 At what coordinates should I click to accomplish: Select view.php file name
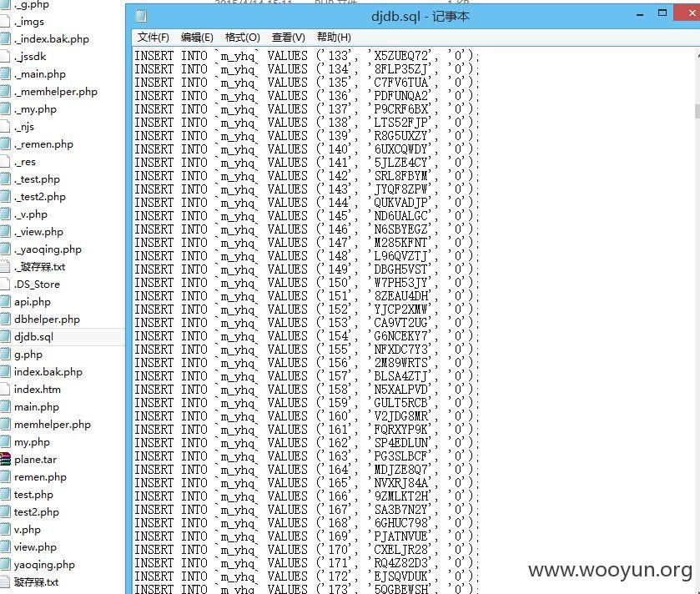point(35,547)
